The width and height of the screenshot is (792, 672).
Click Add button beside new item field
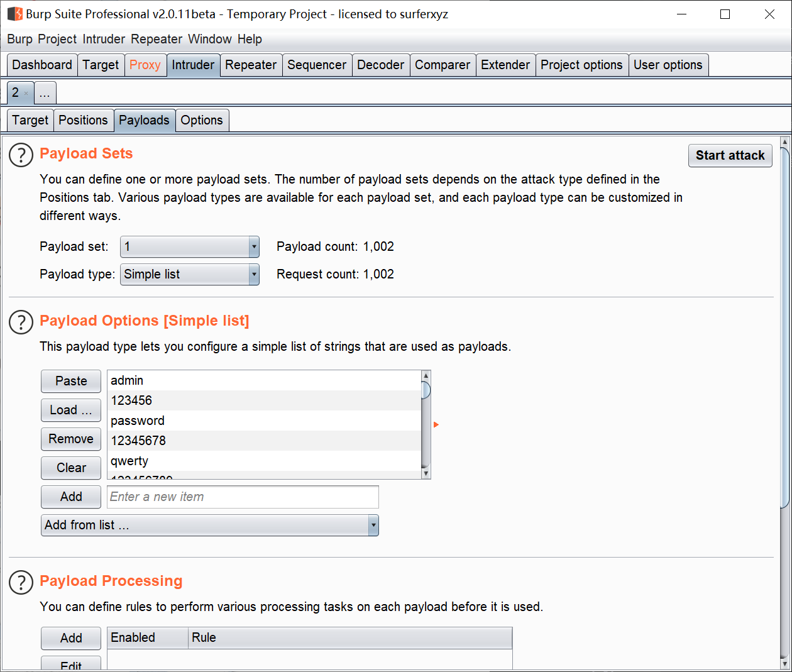pyautogui.click(x=71, y=497)
